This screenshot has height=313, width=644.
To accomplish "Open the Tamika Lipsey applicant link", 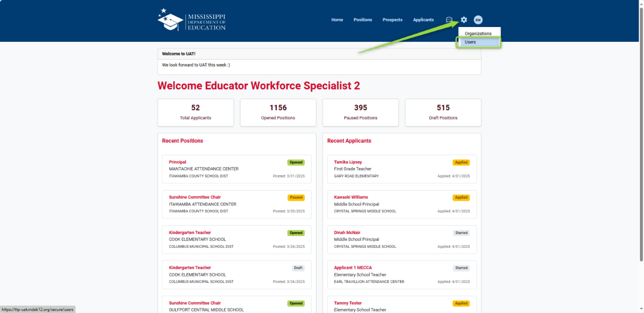I will (x=348, y=162).
